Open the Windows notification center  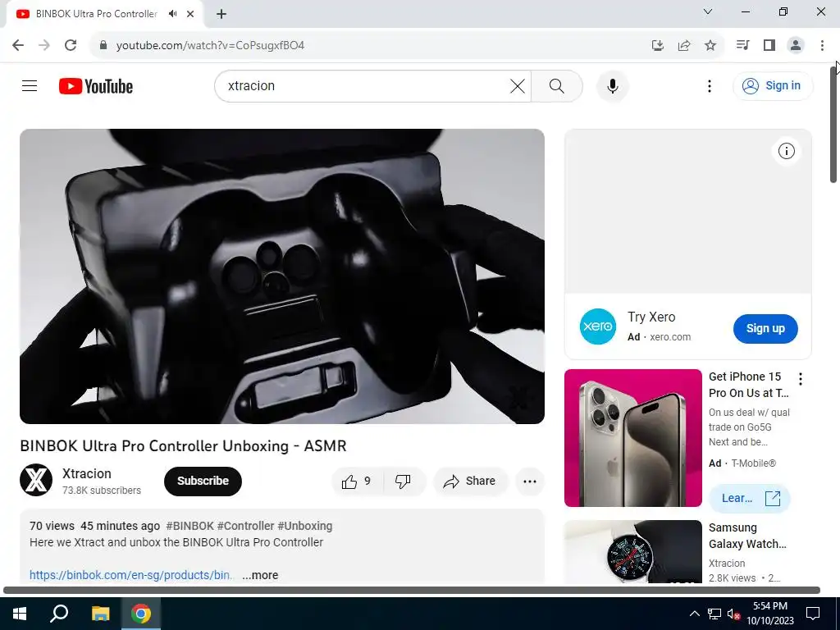point(813,614)
